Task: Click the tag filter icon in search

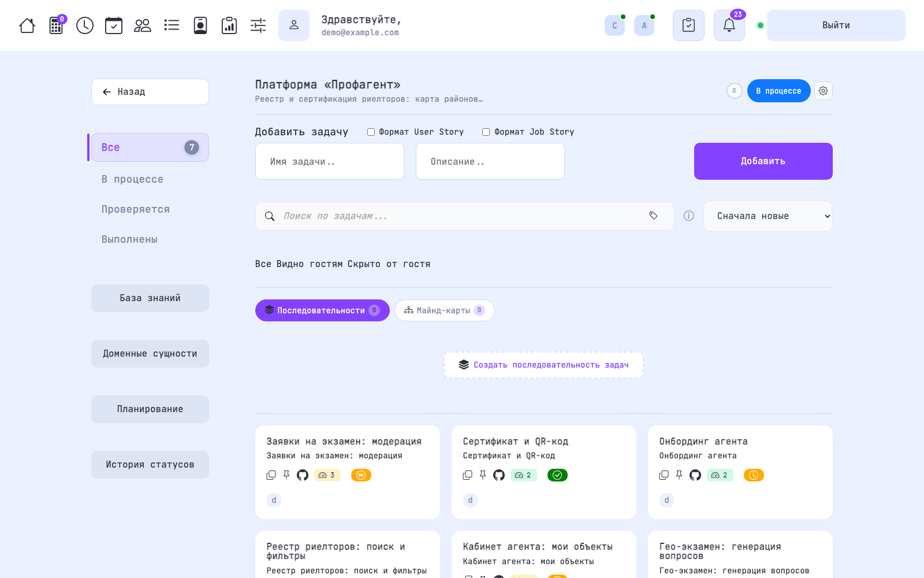Action: point(653,216)
